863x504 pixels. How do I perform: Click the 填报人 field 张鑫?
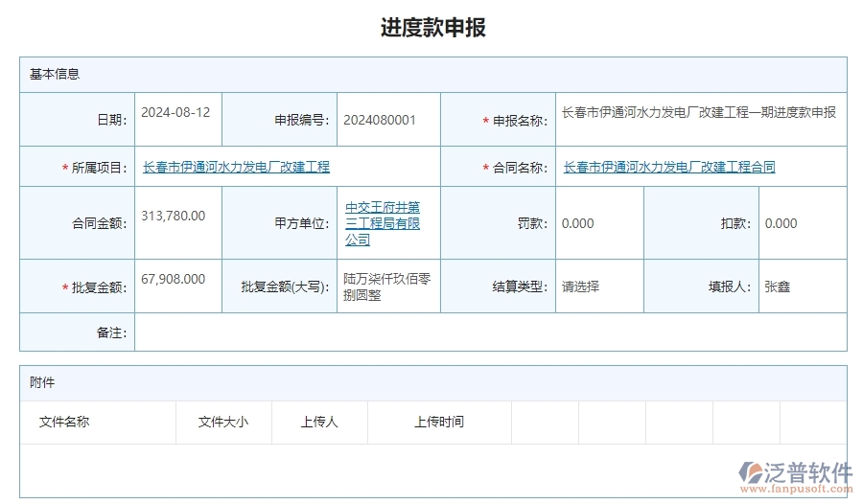click(x=778, y=286)
